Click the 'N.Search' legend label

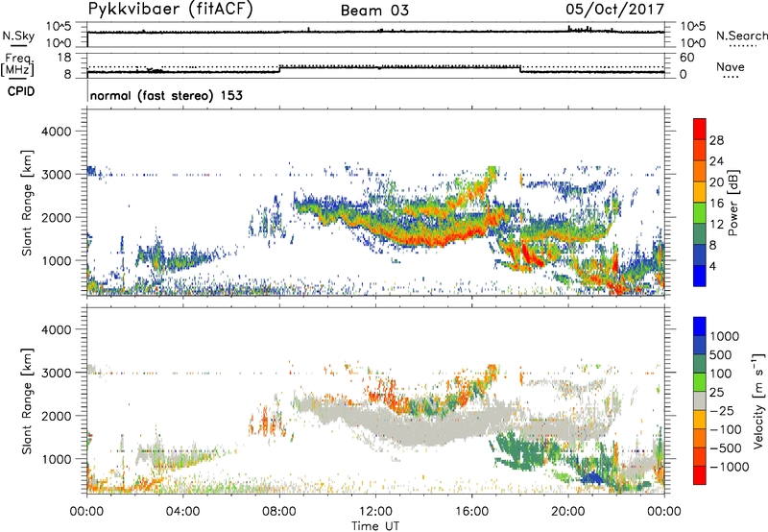pyautogui.click(x=741, y=36)
